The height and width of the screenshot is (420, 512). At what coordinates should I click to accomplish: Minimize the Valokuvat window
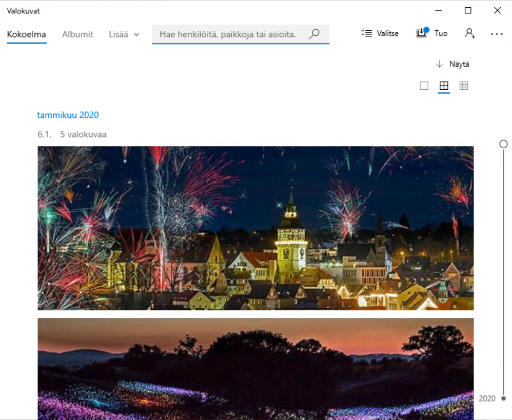[439, 10]
